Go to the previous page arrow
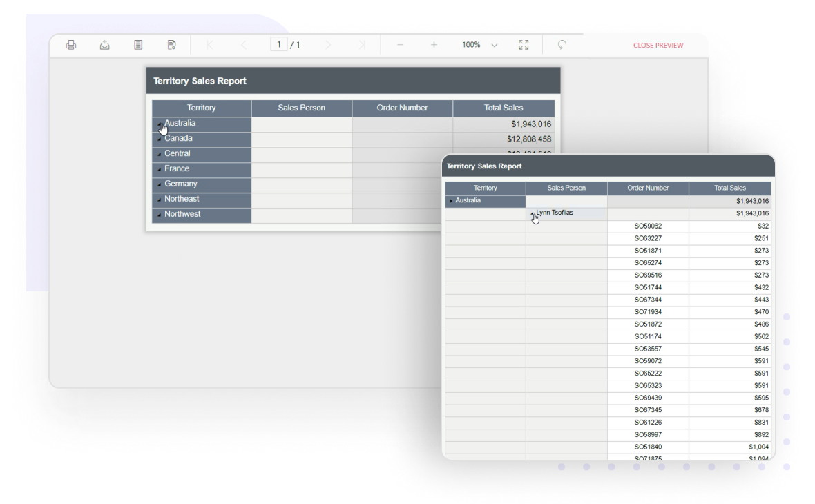 pyautogui.click(x=244, y=45)
